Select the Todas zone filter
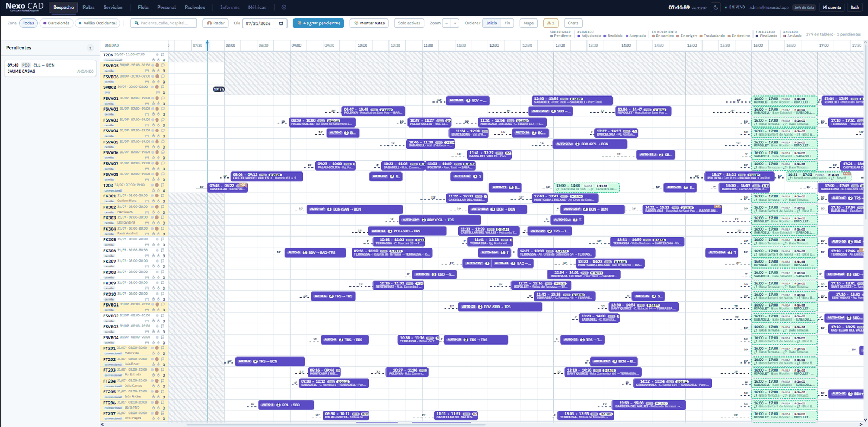Image resolution: width=868 pixels, height=427 pixels. pyautogui.click(x=28, y=23)
